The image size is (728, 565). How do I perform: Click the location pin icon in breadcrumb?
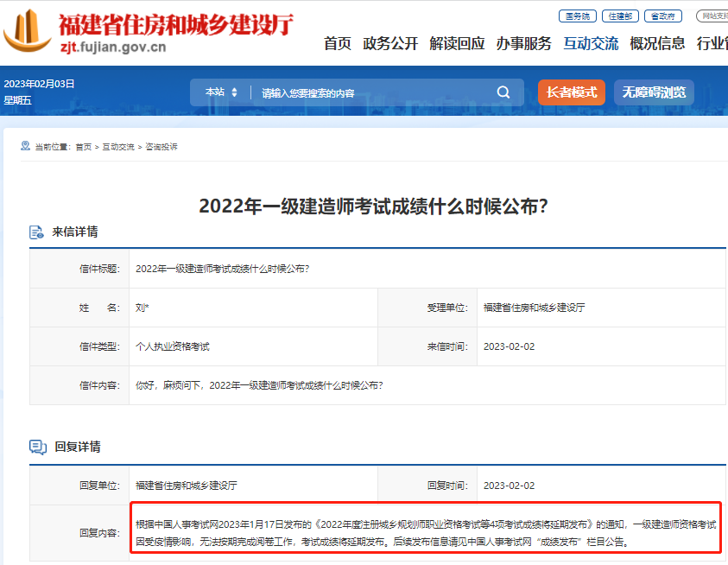click(25, 146)
